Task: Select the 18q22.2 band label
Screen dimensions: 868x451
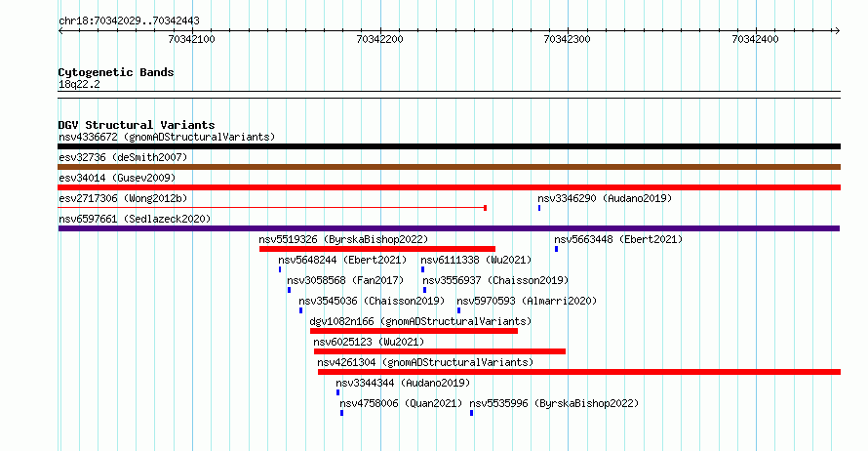Action: pyautogui.click(x=79, y=84)
